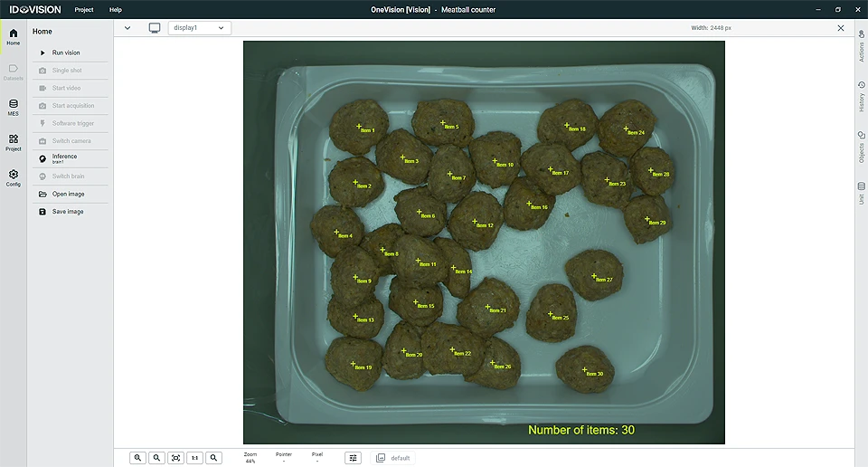The image size is (868, 467).
Task: Click Open image
Action: (70, 194)
